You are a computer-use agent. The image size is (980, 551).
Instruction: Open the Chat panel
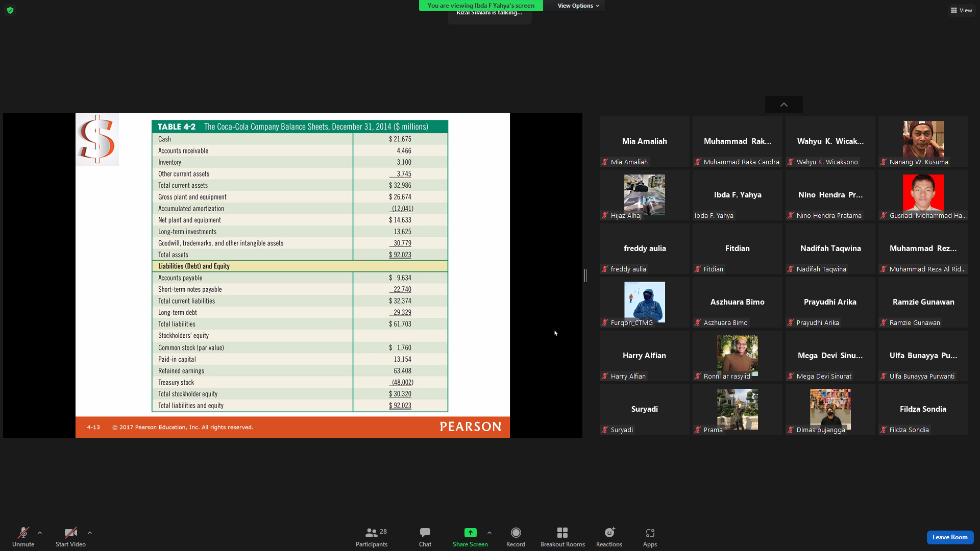(425, 537)
